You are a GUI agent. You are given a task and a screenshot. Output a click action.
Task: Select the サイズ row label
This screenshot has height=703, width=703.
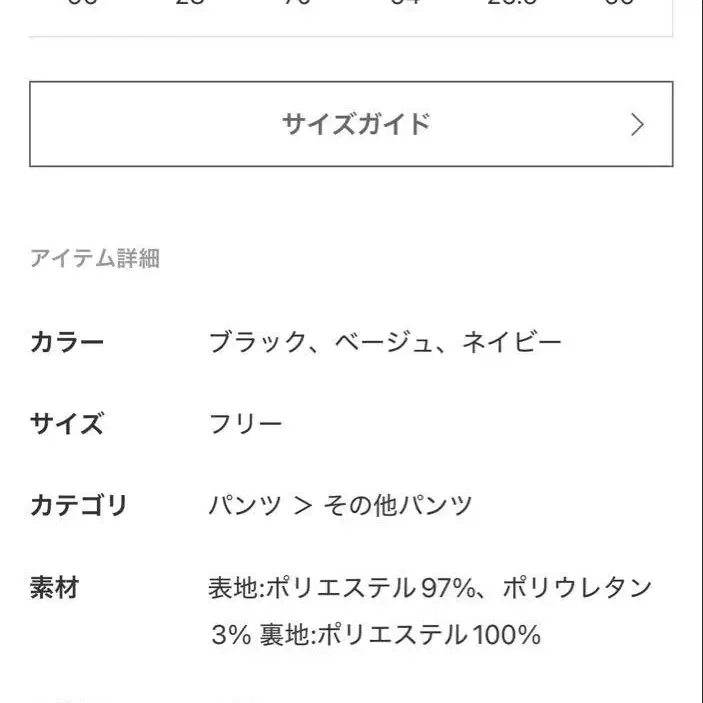67,424
